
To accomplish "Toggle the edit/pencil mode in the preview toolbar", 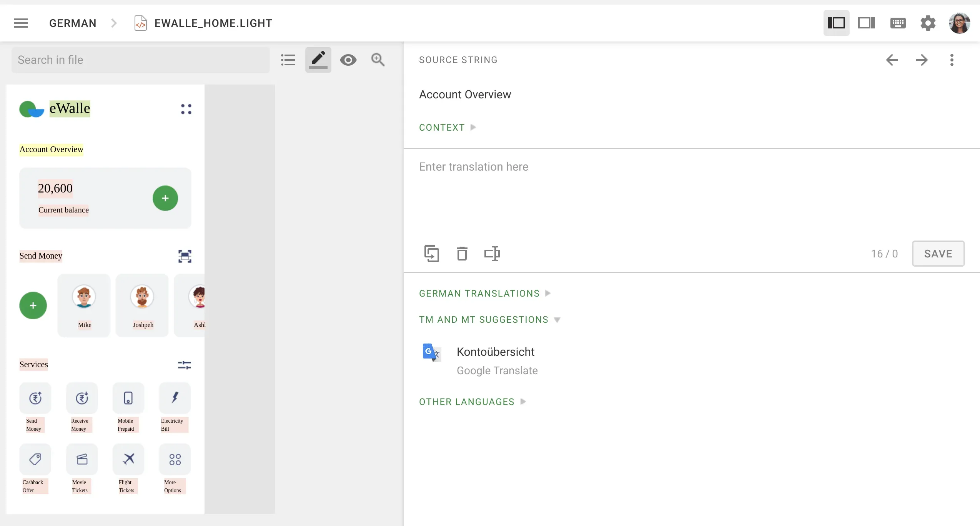I will pyautogui.click(x=318, y=60).
